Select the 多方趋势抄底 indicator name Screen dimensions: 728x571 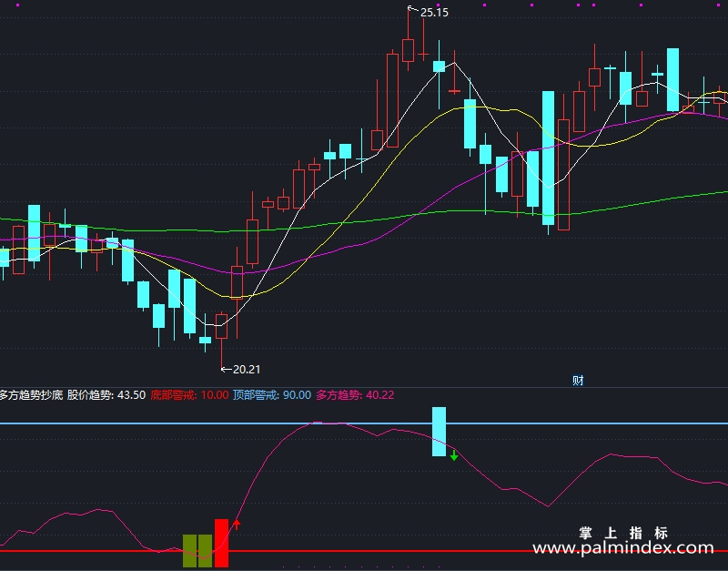point(31,395)
